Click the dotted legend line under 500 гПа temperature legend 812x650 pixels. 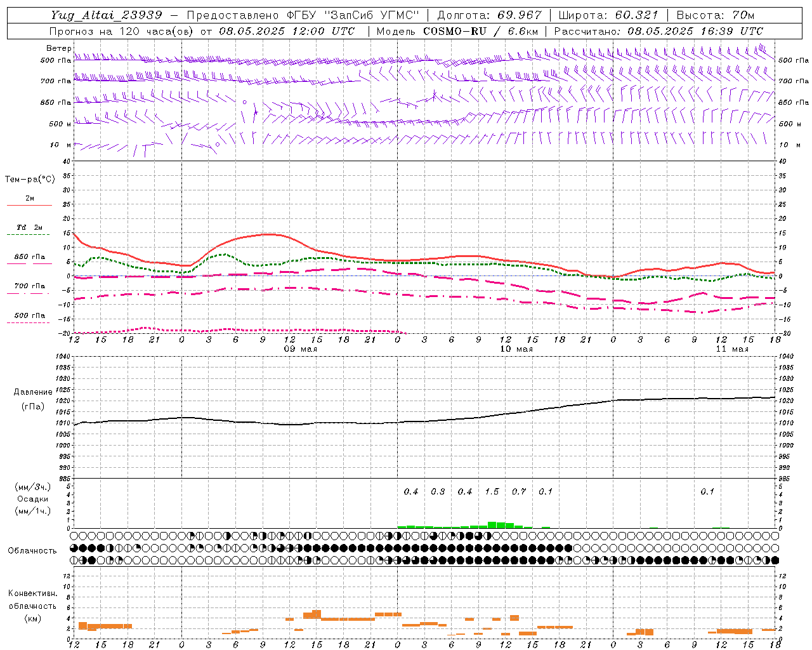[28, 323]
